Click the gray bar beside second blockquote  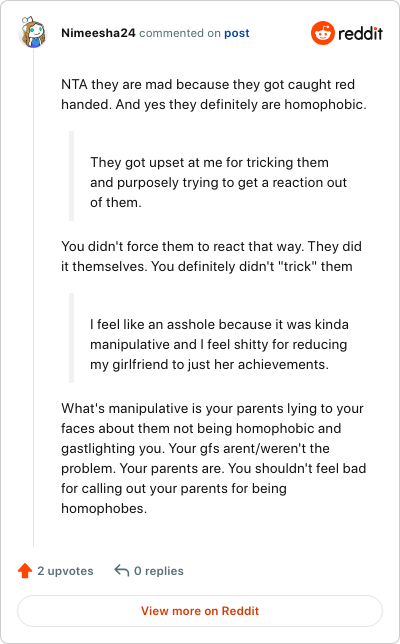pos(71,338)
